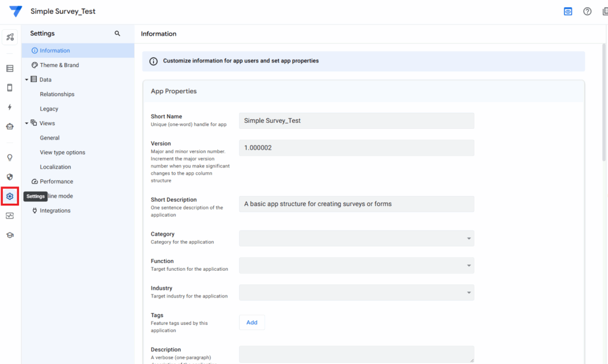Collapse the Data section in Settings
Screen dimensions: 608x364
point(26,79)
